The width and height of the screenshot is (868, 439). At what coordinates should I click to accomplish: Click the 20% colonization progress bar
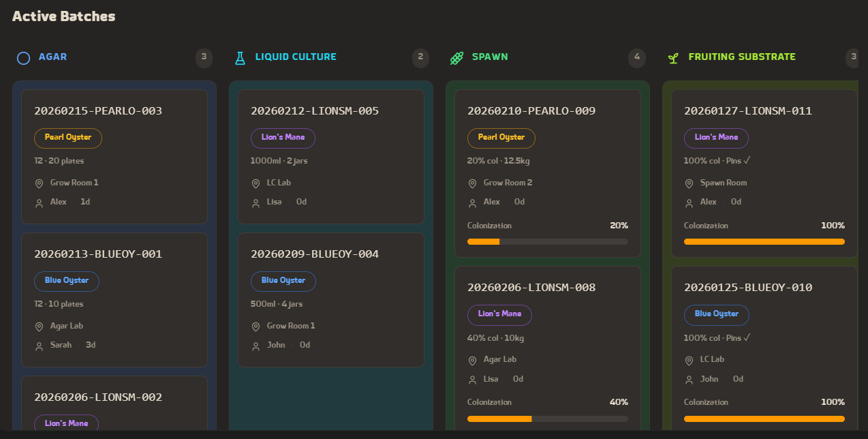tap(548, 242)
